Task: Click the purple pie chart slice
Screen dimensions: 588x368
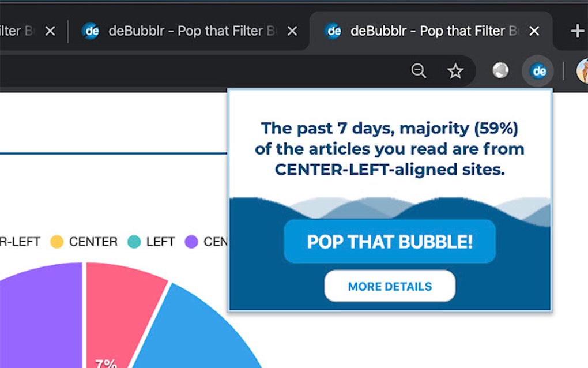Action: tap(40, 317)
